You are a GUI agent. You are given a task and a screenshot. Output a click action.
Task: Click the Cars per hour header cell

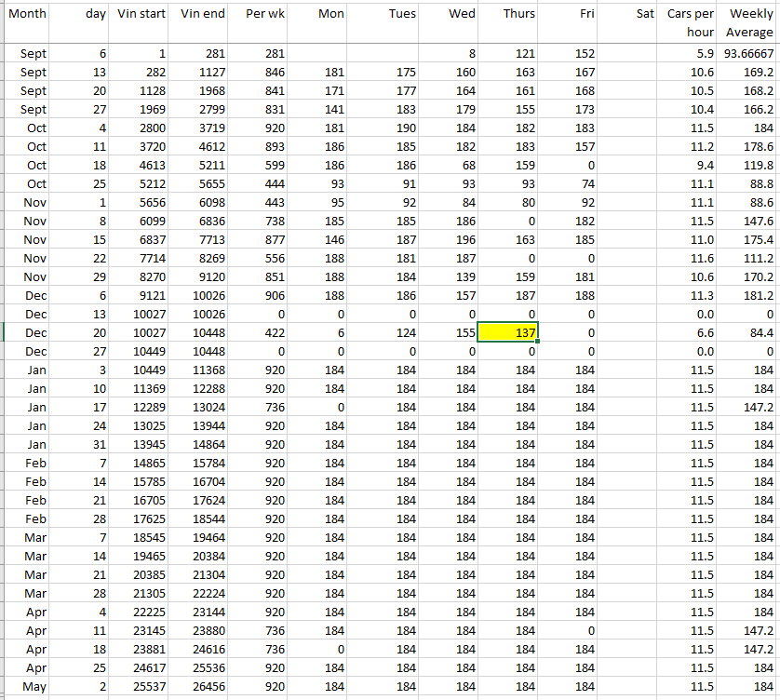[689, 22]
